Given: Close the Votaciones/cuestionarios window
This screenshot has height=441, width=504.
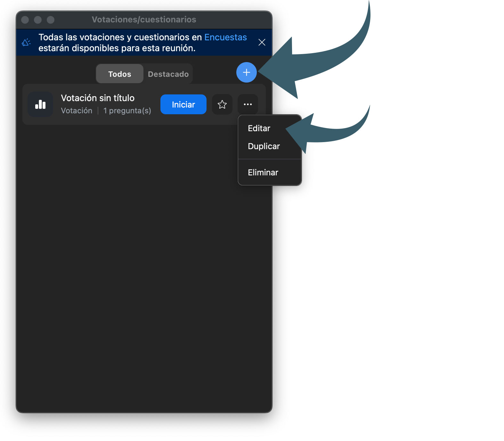Looking at the screenshot, I should click(25, 20).
